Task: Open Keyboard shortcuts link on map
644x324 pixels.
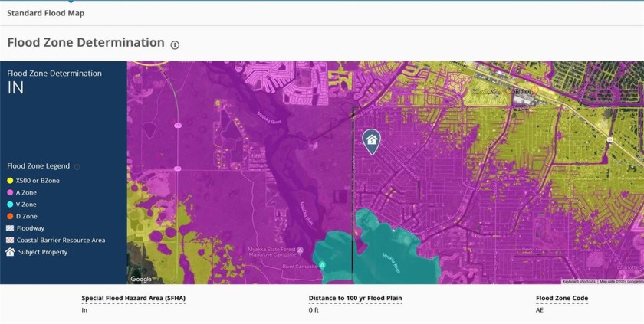Action: point(579,281)
